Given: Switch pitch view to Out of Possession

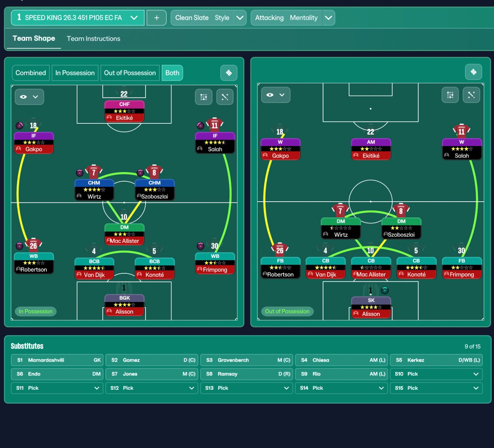Looking at the screenshot, I should pos(130,73).
